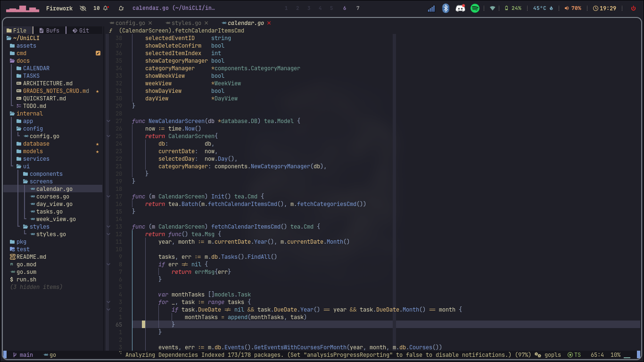
Task: Click the notification bell icon
Action: point(105,8)
